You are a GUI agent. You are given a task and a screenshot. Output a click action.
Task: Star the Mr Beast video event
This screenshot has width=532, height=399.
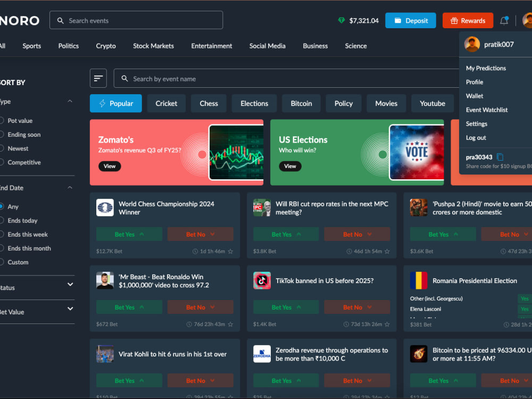(x=230, y=325)
